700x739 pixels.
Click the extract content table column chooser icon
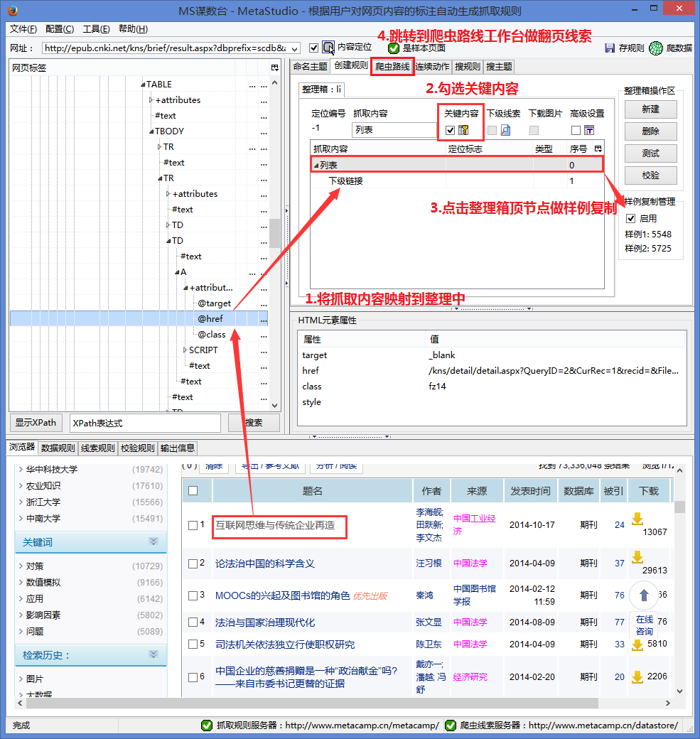598,149
